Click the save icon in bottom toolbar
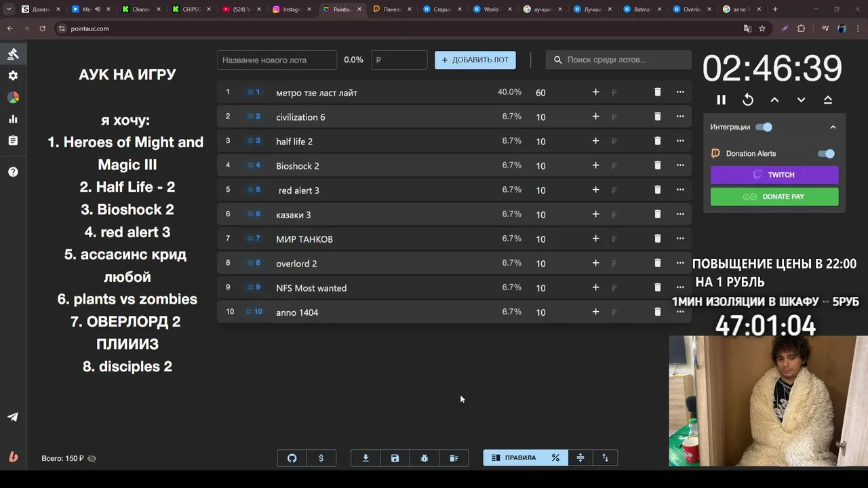 395,458
